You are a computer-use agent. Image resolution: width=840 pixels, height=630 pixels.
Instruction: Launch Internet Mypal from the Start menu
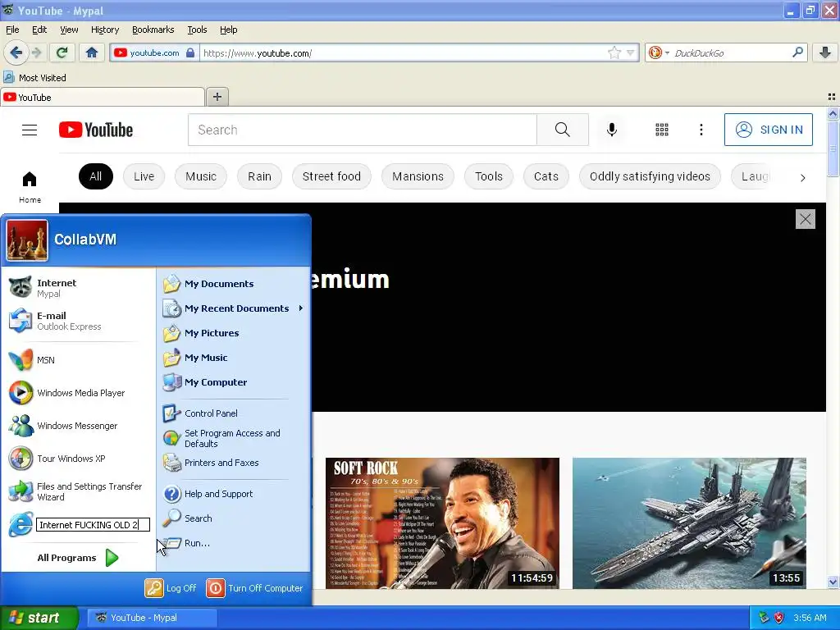79,288
